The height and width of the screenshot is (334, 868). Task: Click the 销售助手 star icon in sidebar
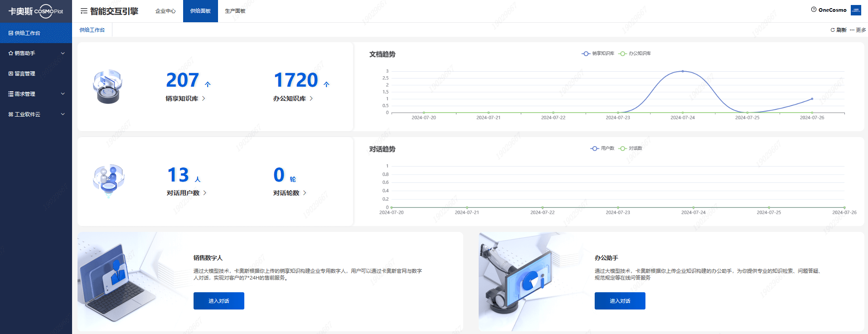(11, 53)
